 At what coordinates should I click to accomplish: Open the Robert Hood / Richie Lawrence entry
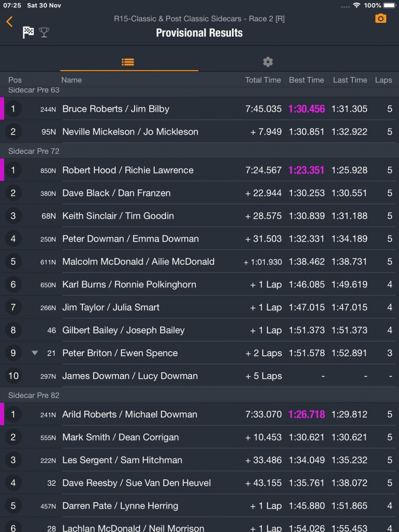point(128,170)
